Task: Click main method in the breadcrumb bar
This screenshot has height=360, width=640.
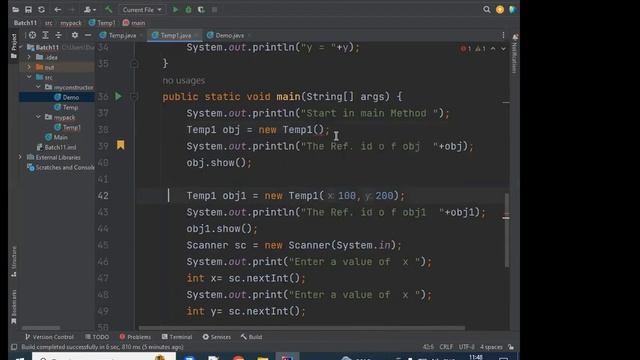Action: pos(134,23)
